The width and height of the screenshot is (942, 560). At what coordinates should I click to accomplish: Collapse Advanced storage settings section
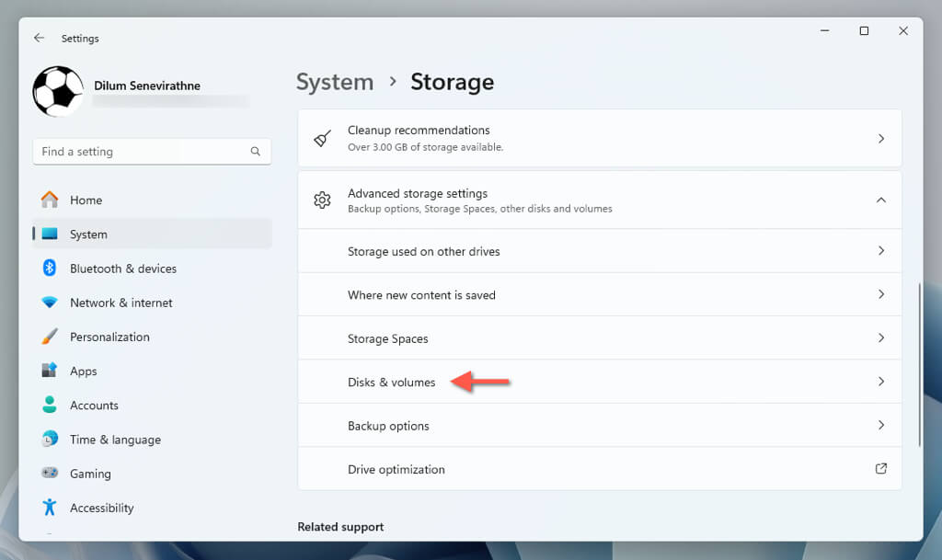880,200
